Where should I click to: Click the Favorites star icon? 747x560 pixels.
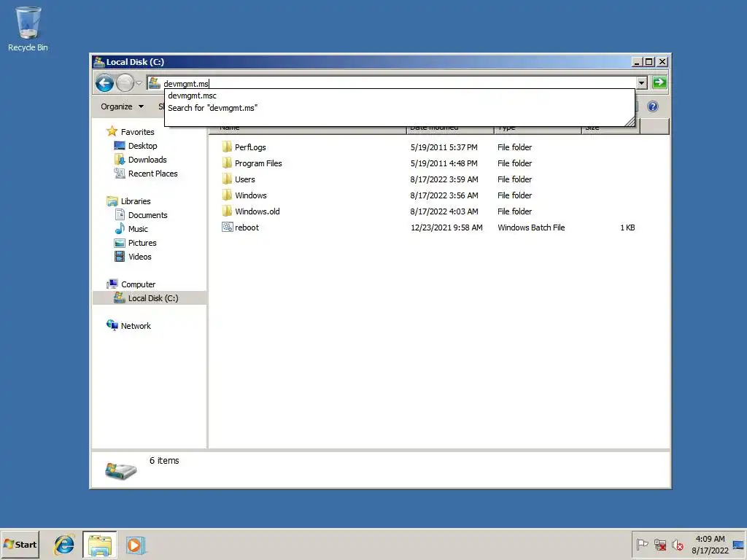click(112, 131)
